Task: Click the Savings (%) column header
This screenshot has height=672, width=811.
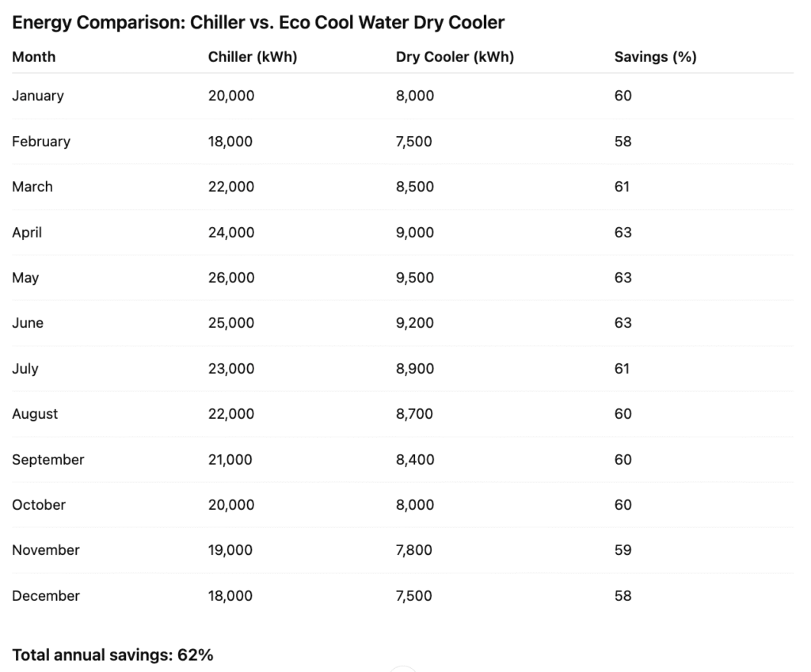Action: pos(655,57)
